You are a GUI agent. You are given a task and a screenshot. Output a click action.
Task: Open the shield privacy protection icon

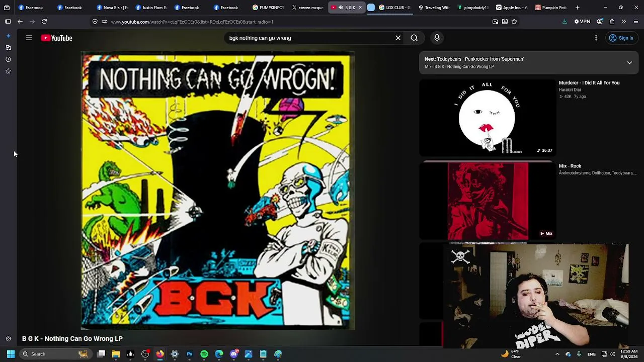pyautogui.click(x=95, y=22)
